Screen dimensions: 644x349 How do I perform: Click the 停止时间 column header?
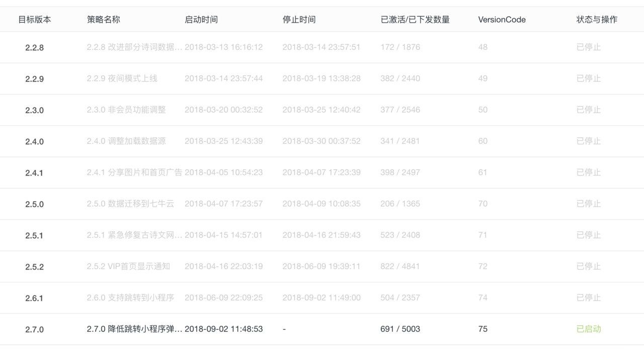(299, 20)
